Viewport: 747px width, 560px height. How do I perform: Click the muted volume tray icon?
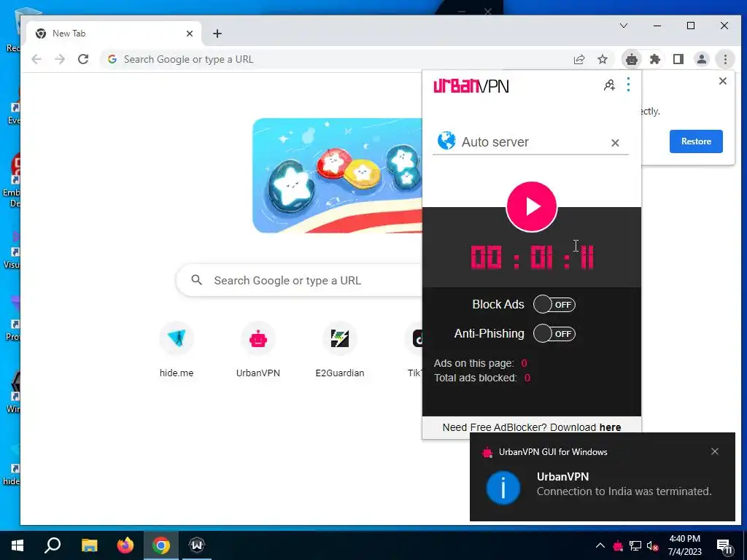653,545
